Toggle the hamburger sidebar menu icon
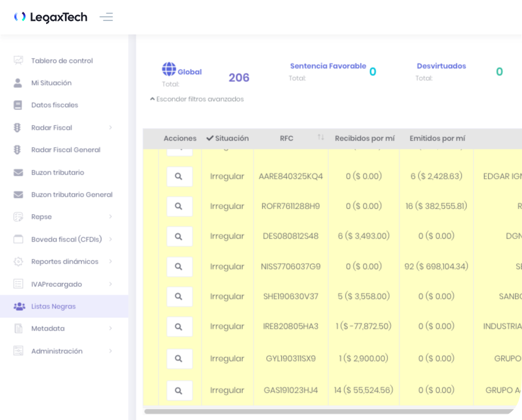Viewport: 522px width, 420px height. click(x=106, y=17)
